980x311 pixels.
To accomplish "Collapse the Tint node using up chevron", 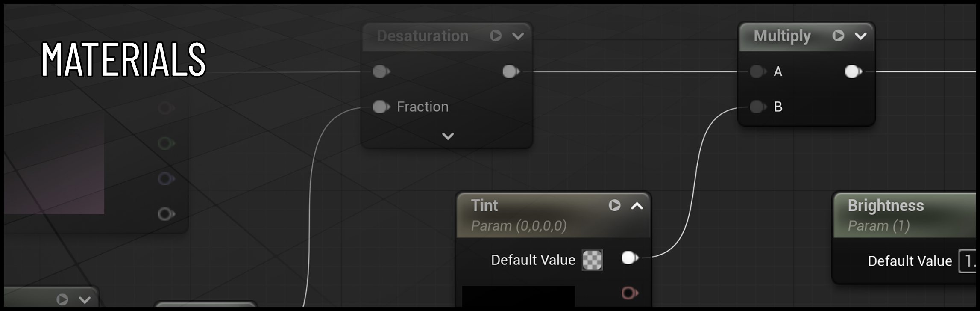I will tap(637, 206).
